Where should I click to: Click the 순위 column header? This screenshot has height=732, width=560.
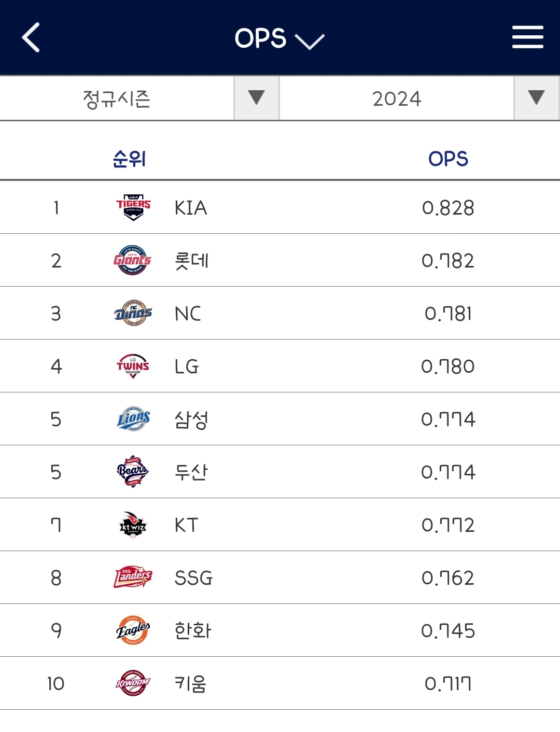tap(129, 159)
